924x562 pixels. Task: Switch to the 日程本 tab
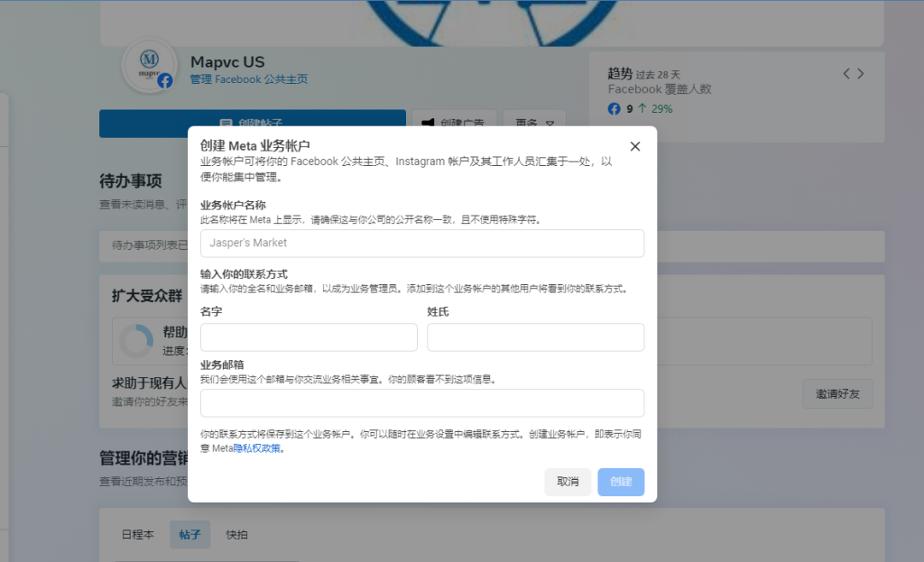(138, 535)
